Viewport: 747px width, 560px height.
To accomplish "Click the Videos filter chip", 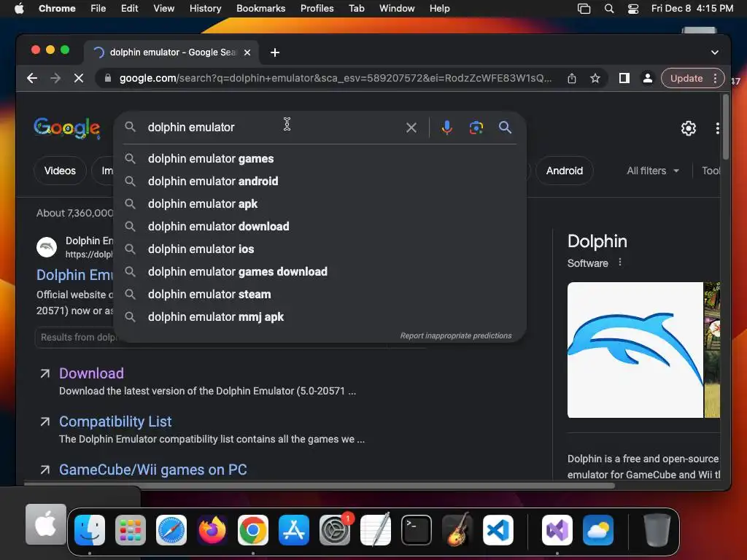I will click(60, 171).
